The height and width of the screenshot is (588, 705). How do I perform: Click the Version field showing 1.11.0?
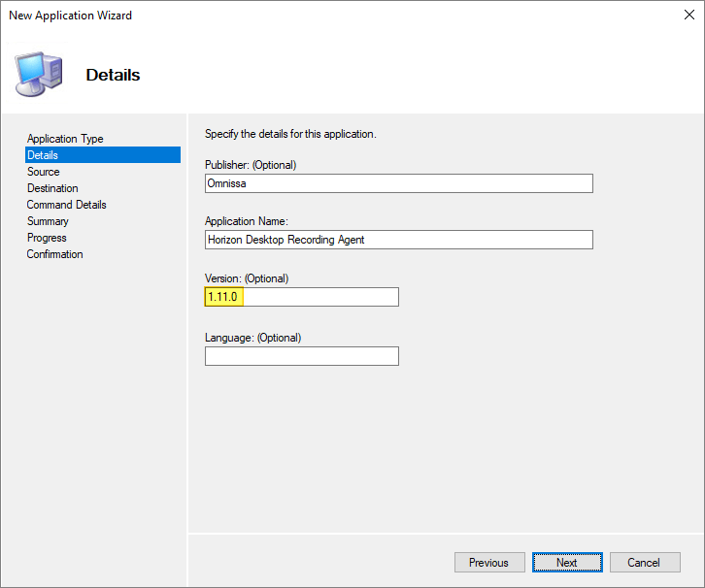(x=301, y=297)
